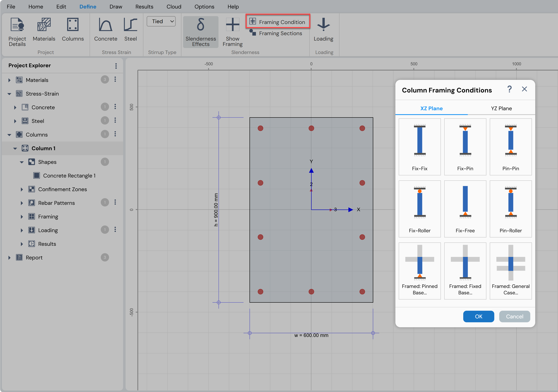Click the Columns ribbon icon
The width and height of the screenshot is (558, 392).
coord(73,29)
